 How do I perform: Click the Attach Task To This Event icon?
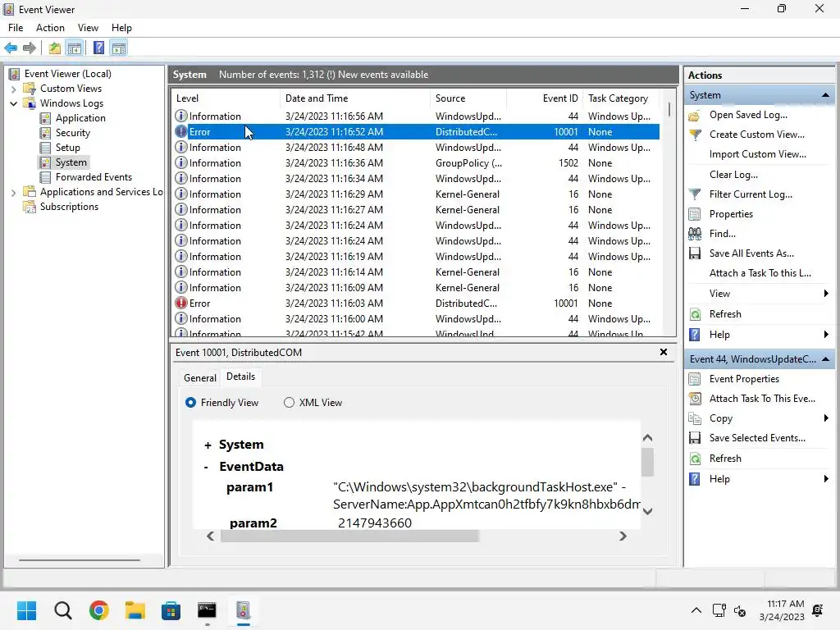695,399
